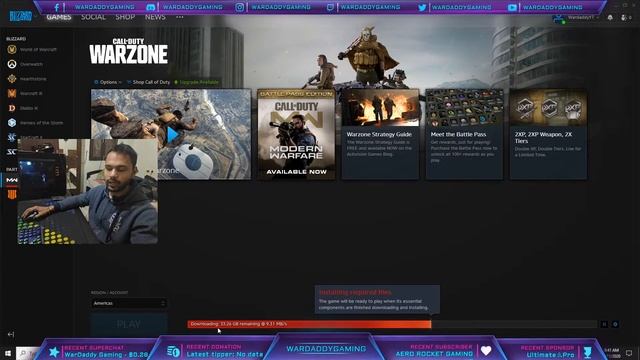Open the 2XP, 2XP Weapon, 2X Tiers card
This screenshot has width=640, height=360.
click(x=548, y=134)
